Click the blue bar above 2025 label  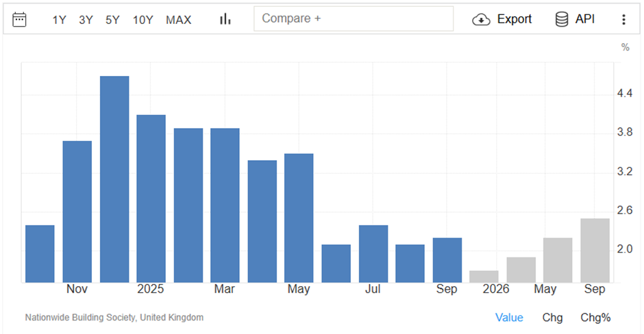click(151, 198)
